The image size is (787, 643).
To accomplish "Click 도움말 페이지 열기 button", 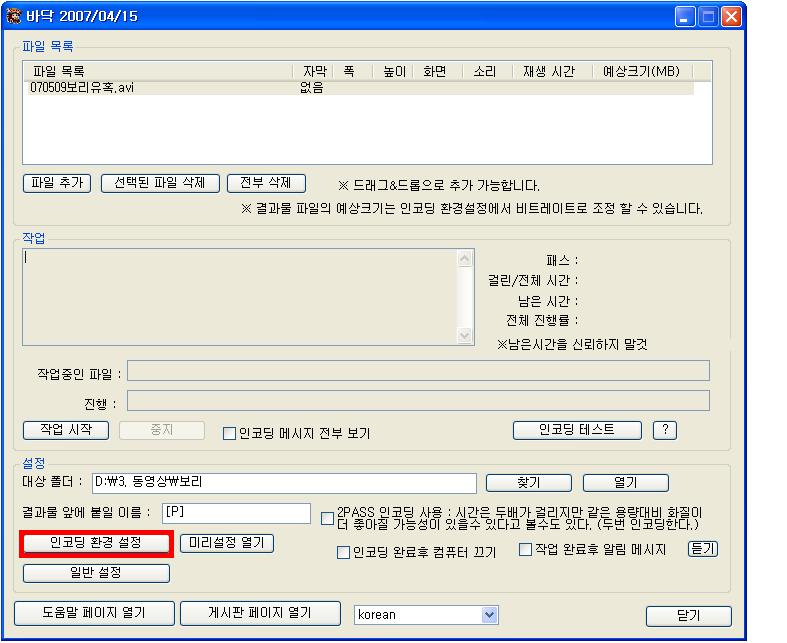I will 94,613.
